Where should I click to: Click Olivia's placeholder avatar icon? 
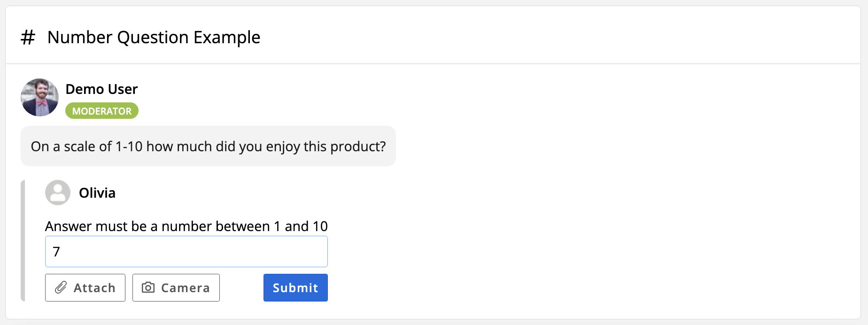[58, 193]
